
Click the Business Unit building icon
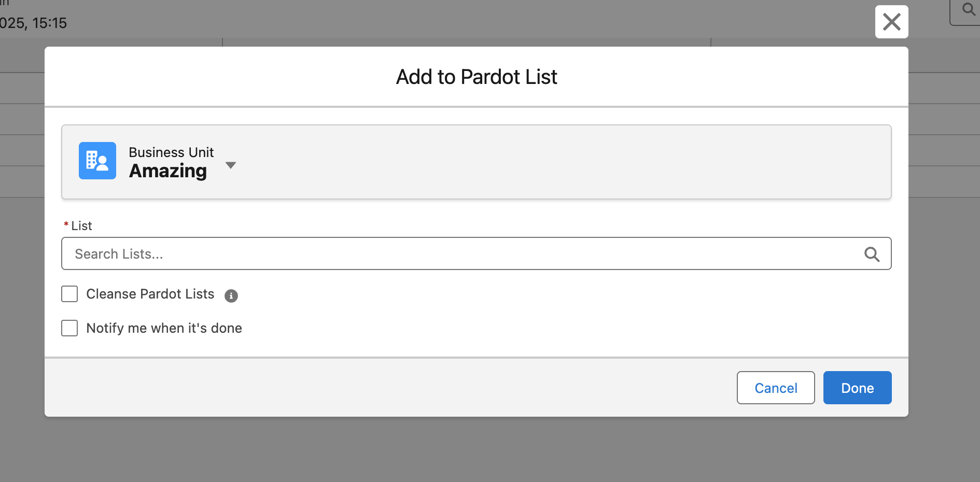(97, 161)
